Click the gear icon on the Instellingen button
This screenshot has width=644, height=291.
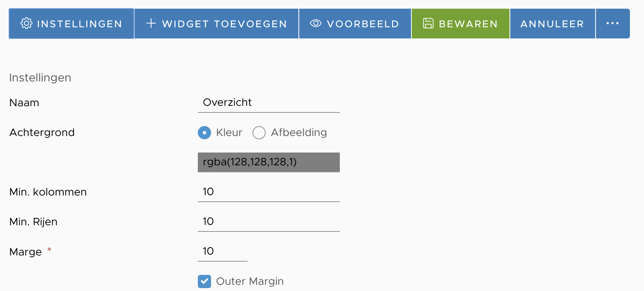click(26, 24)
